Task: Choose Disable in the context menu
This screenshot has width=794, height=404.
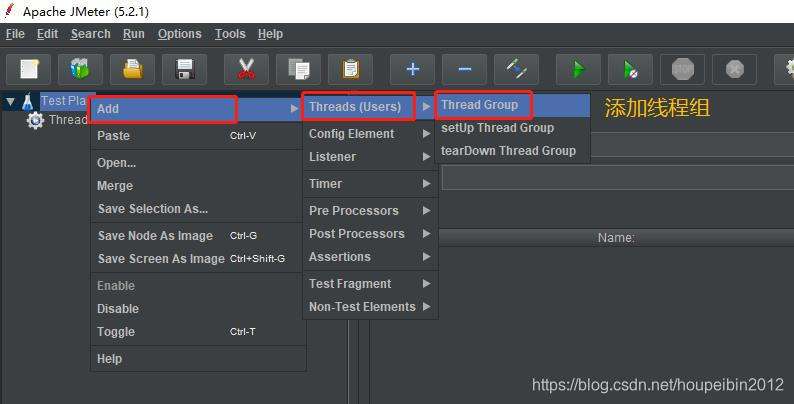Action: (x=198, y=308)
